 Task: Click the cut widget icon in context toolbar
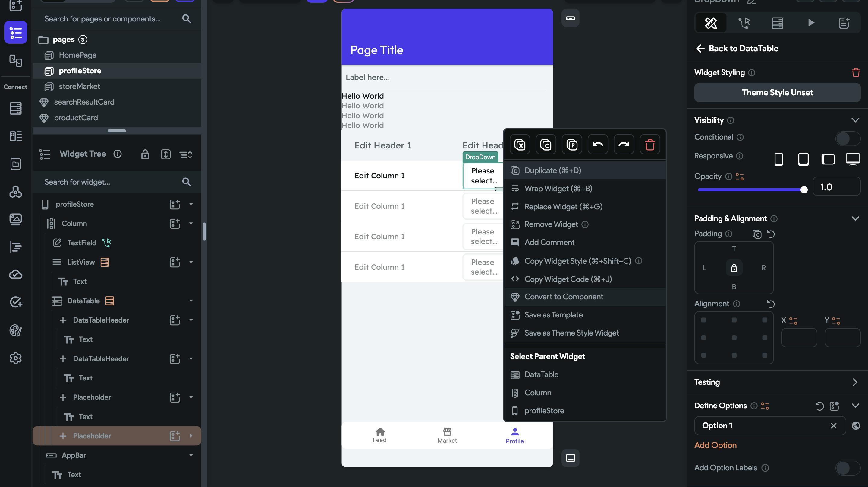[520, 145]
